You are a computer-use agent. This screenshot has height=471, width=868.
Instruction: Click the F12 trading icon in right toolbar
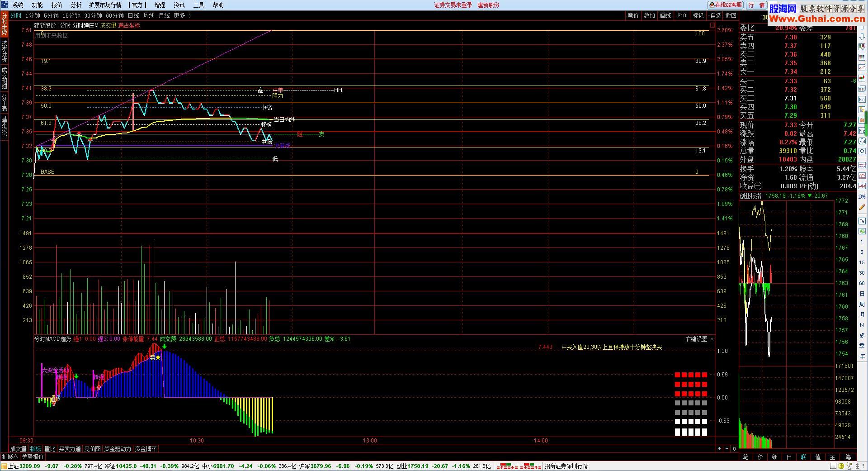(862, 131)
